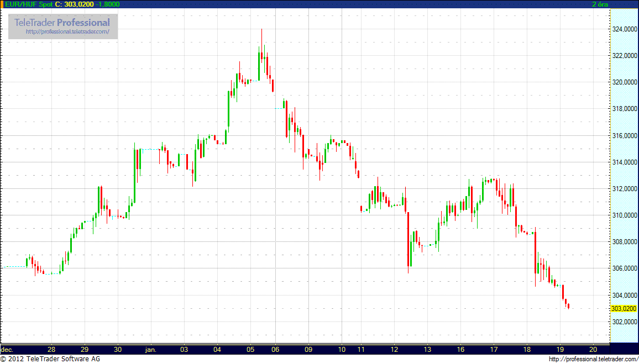
Task: Click the dec. month label
Action: point(7,349)
